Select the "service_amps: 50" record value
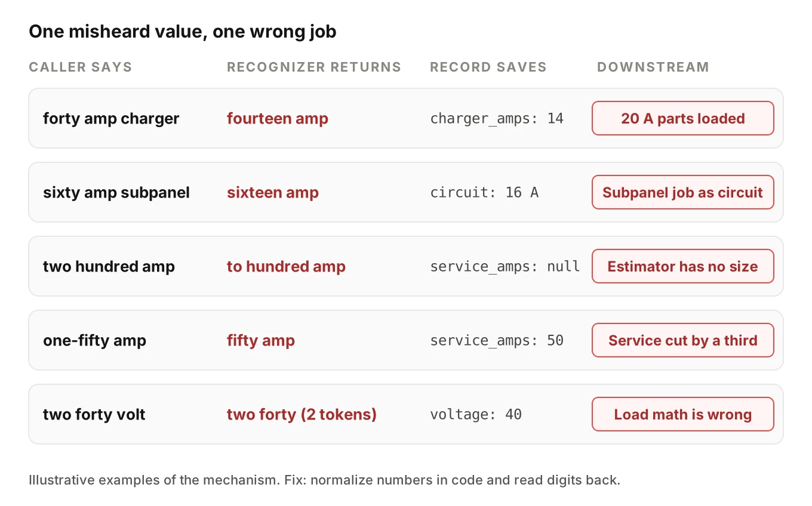The height and width of the screenshot is (506, 812). pos(497,340)
